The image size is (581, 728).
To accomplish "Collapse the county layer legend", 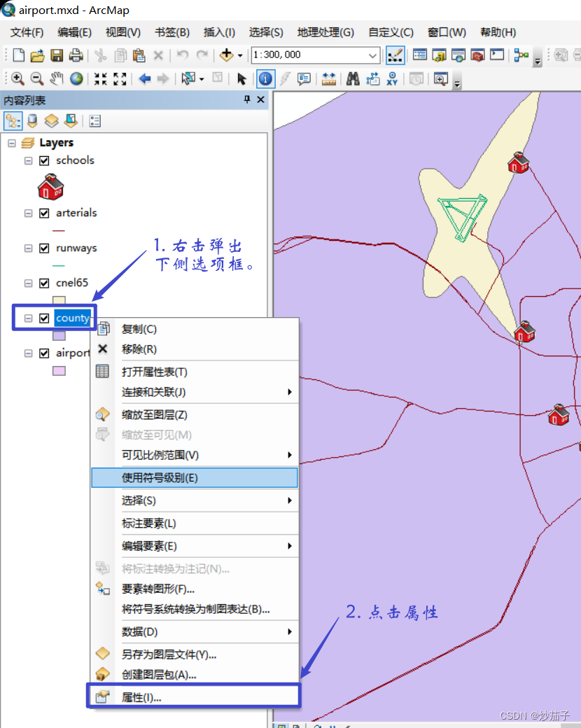I will tap(28, 318).
